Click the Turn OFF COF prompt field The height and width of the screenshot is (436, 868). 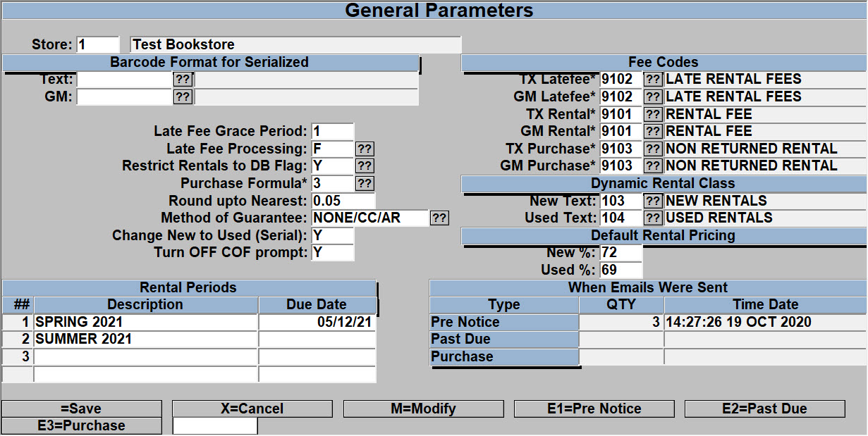333,252
